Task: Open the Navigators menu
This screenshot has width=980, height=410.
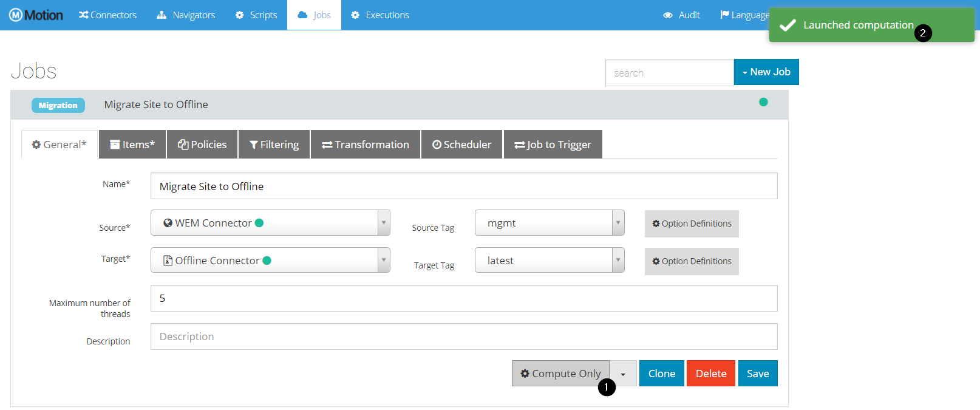Action: 186,15
